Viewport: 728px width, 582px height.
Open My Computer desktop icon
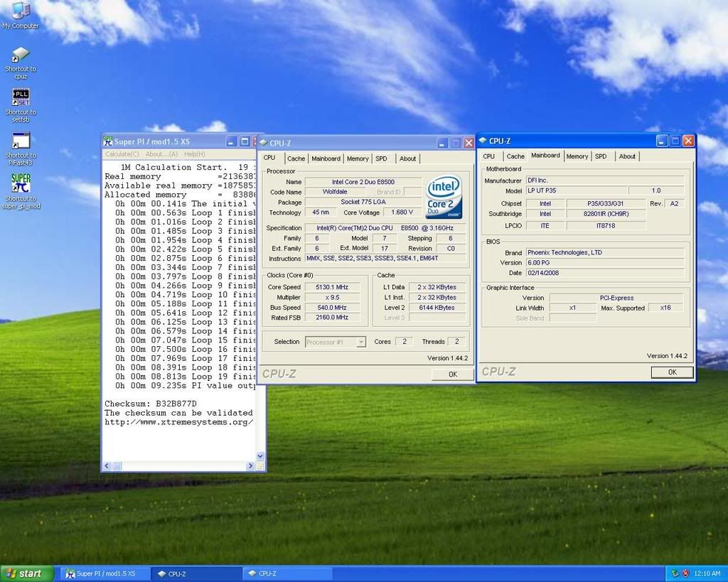pyautogui.click(x=21, y=16)
